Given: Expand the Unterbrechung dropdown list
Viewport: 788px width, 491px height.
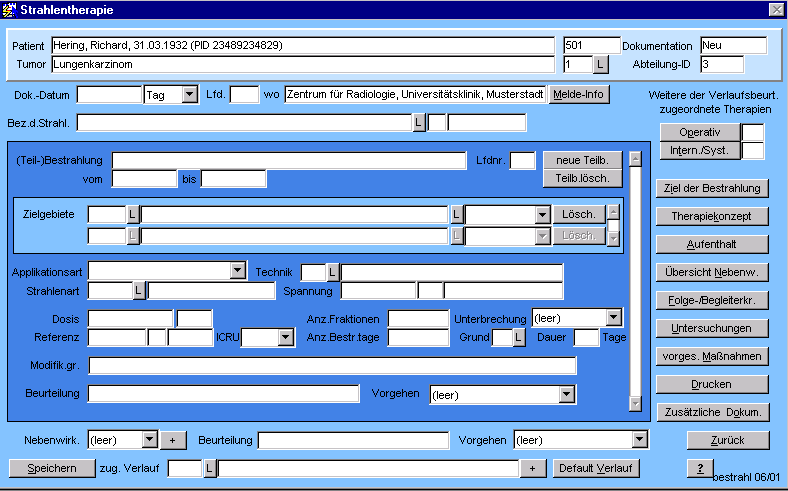Looking at the screenshot, I should coord(614,318).
